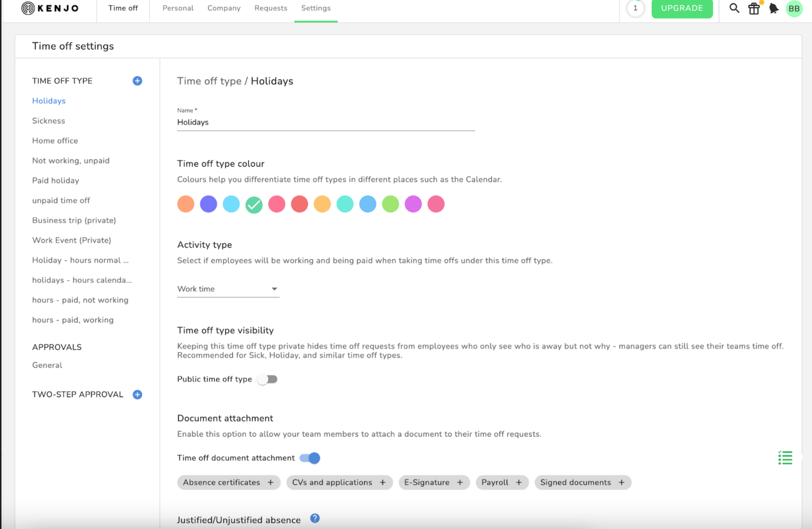Add the Absence certificates tag

tap(270, 482)
